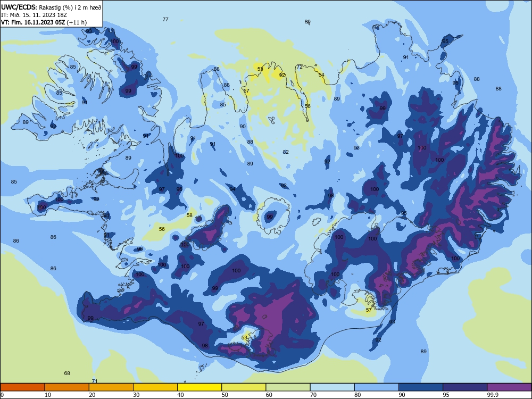Screen dimensions: 532x399
Task: Click the light blue 80–90 legend block
Action: click(377, 387)
